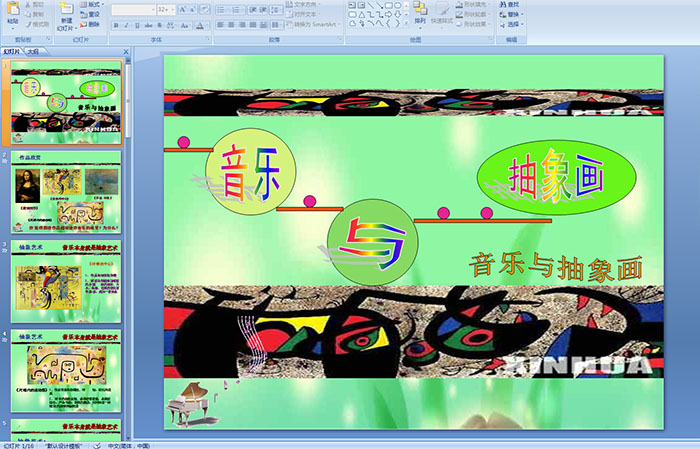Image resolution: width=700 pixels, height=449 pixels.
Task: Select the Oval shape
Action: click(398, 5)
